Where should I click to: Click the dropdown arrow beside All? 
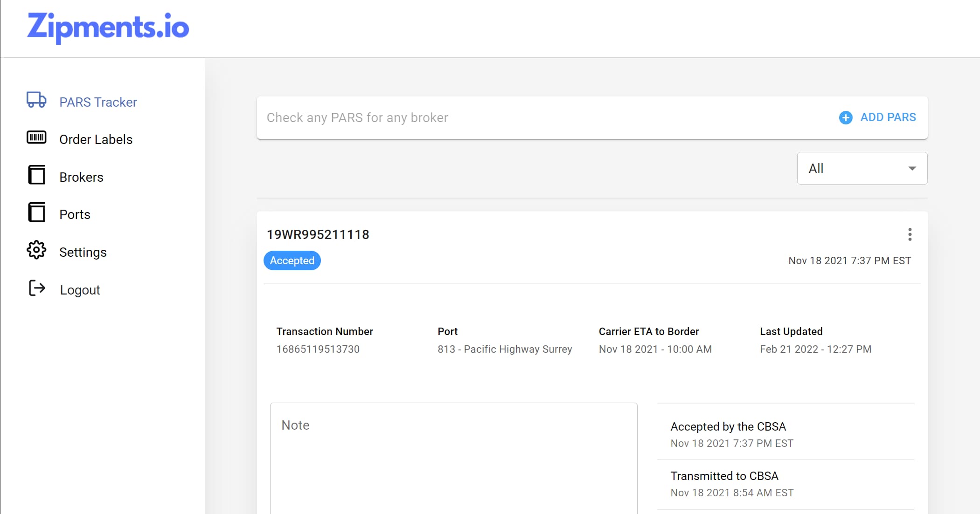click(x=912, y=168)
